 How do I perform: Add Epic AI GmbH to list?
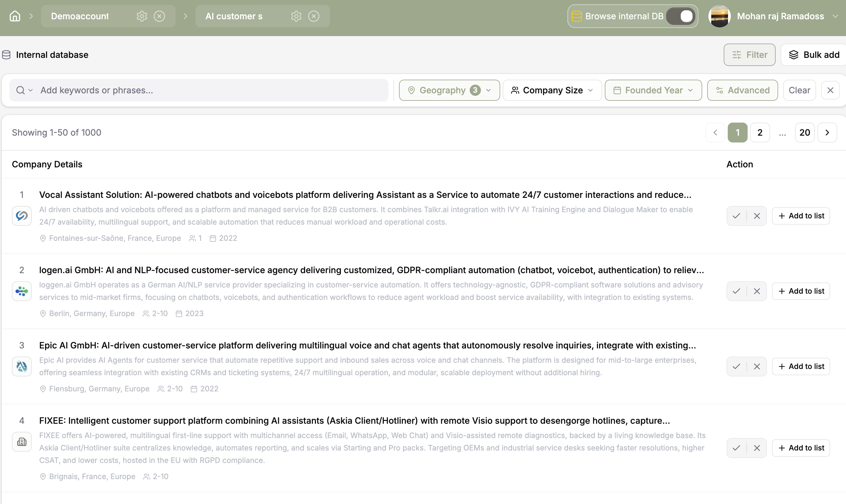[x=801, y=366]
